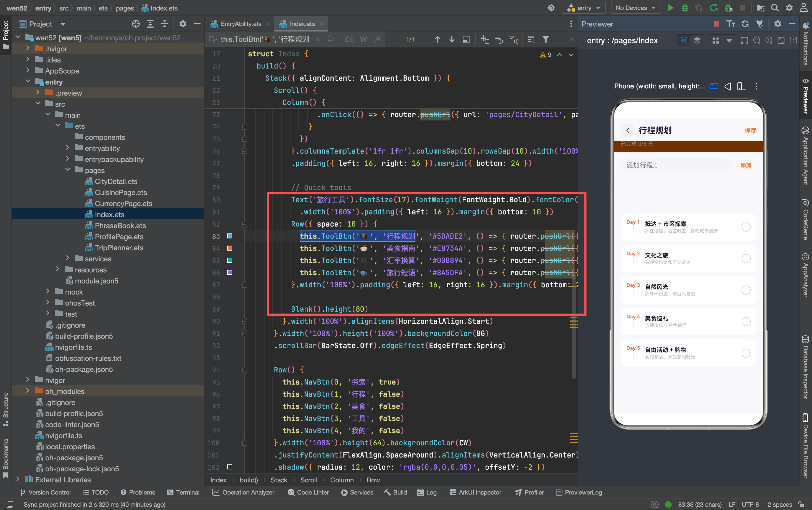Zoom out the preview device
Viewport: 812px width, 510px height.
(x=757, y=41)
